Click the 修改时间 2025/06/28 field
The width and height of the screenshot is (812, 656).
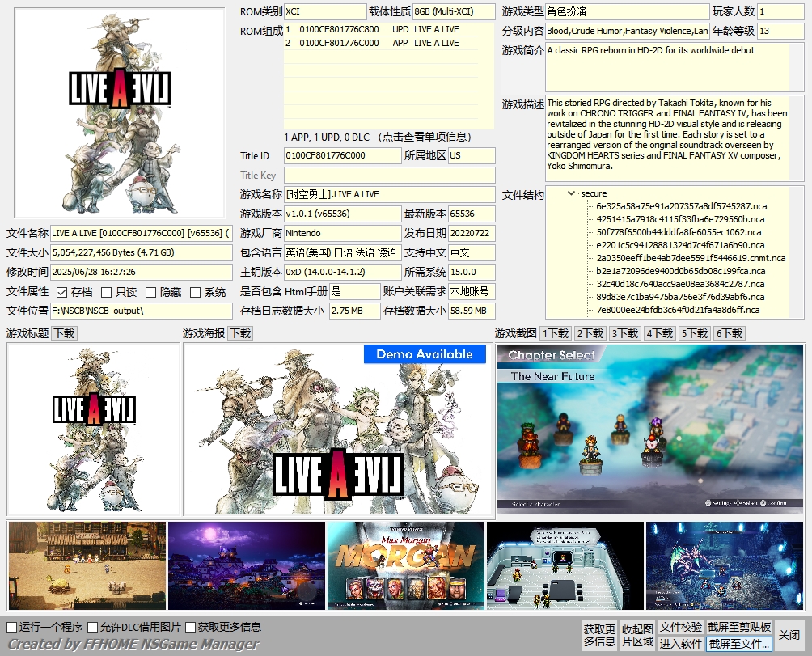click(x=142, y=273)
